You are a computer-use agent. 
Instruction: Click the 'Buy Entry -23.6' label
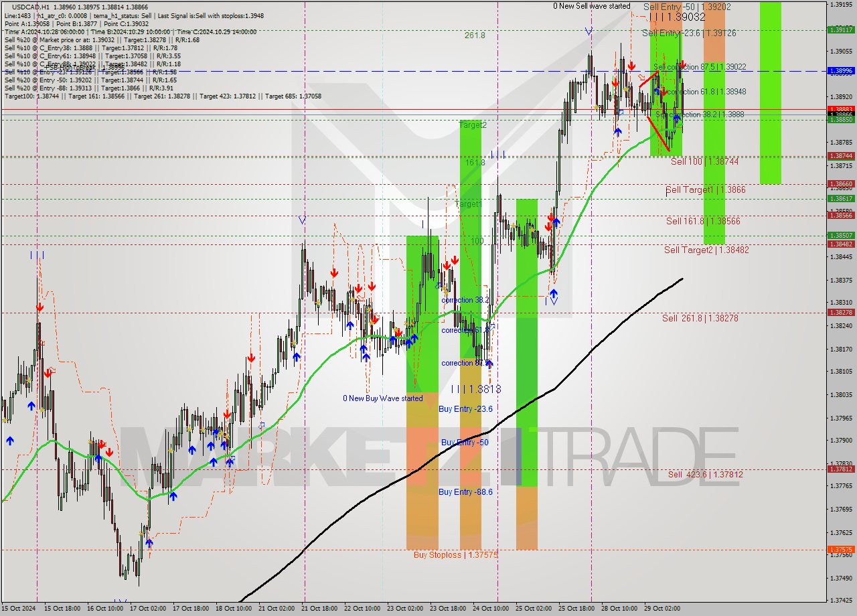point(465,409)
